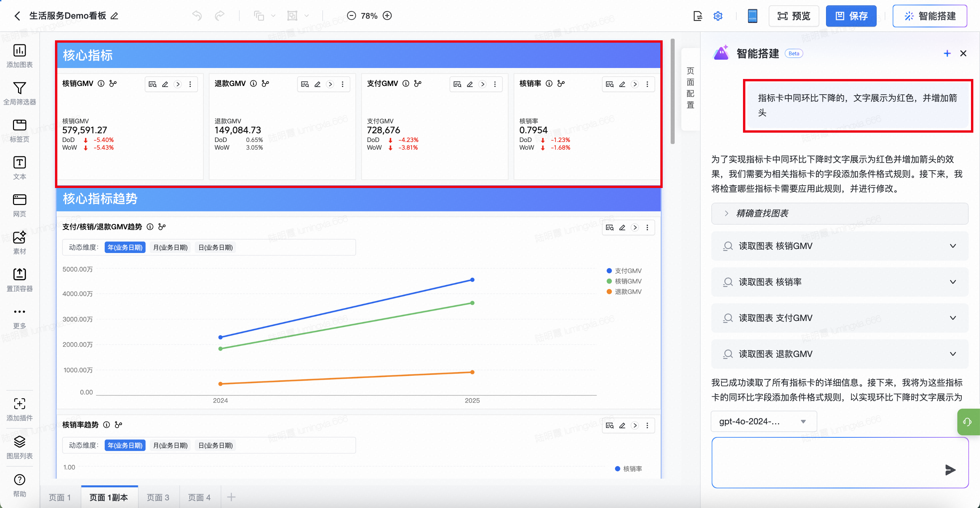The width and height of the screenshot is (980, 508).
Task: Expand the 精确查找图表 section
Action: coord(726,213)
